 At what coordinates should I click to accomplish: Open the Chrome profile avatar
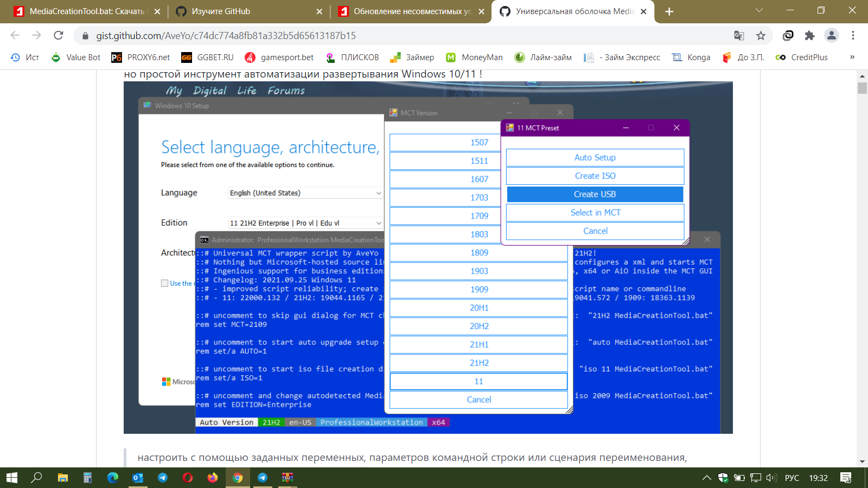point(831,35)
